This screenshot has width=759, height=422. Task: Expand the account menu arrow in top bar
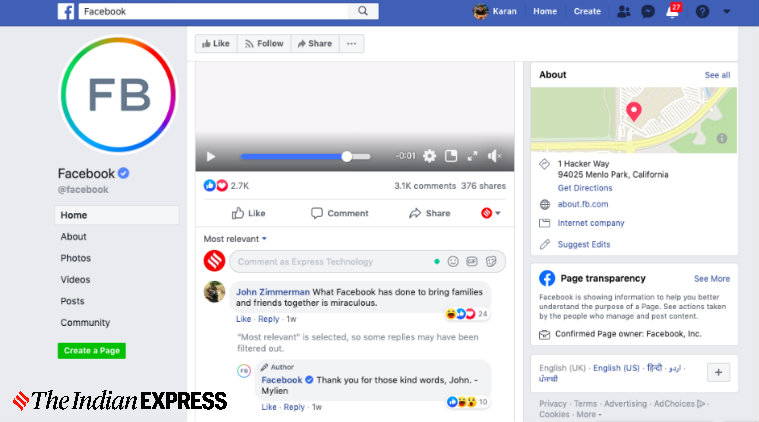coord(727,12)
